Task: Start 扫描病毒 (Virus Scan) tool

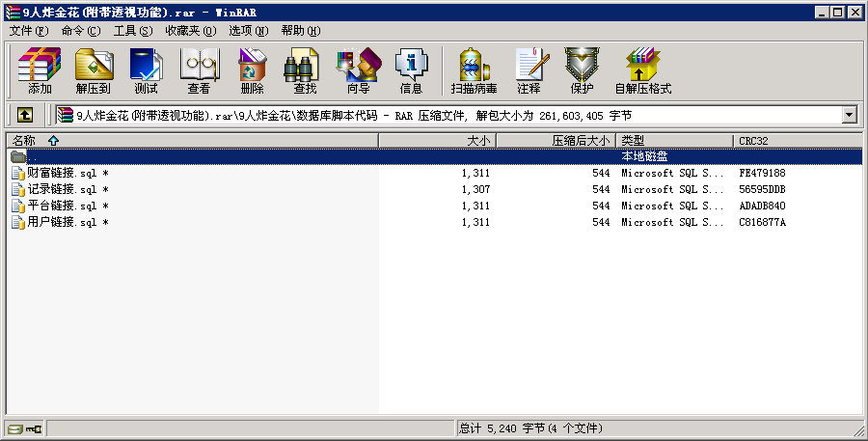Action: [x=474, y=69]
